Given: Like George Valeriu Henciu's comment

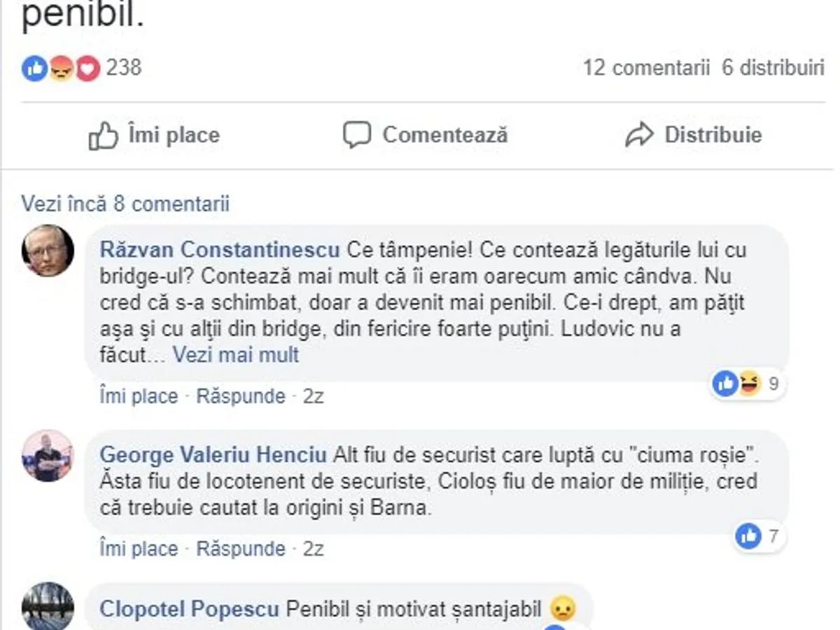Looking at the screenshot, I should (139, 548).
